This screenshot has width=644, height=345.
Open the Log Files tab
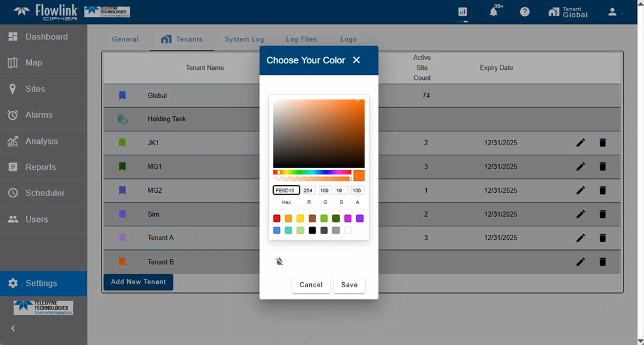click(301, 39)
